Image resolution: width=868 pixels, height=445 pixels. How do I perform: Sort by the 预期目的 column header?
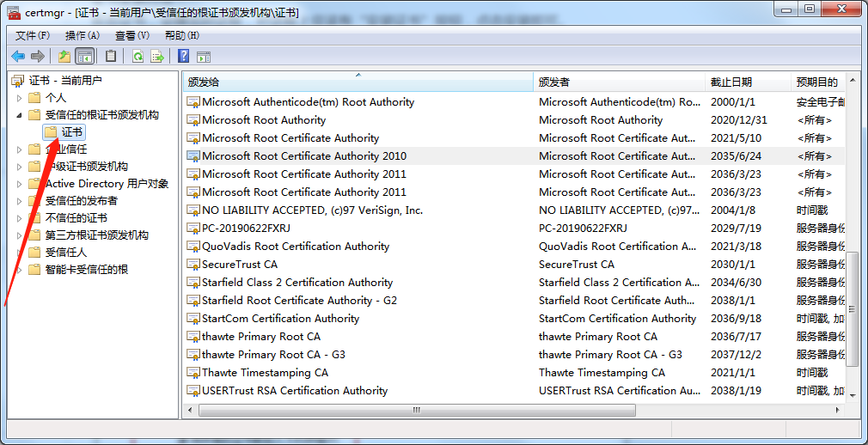pos(818,82)
